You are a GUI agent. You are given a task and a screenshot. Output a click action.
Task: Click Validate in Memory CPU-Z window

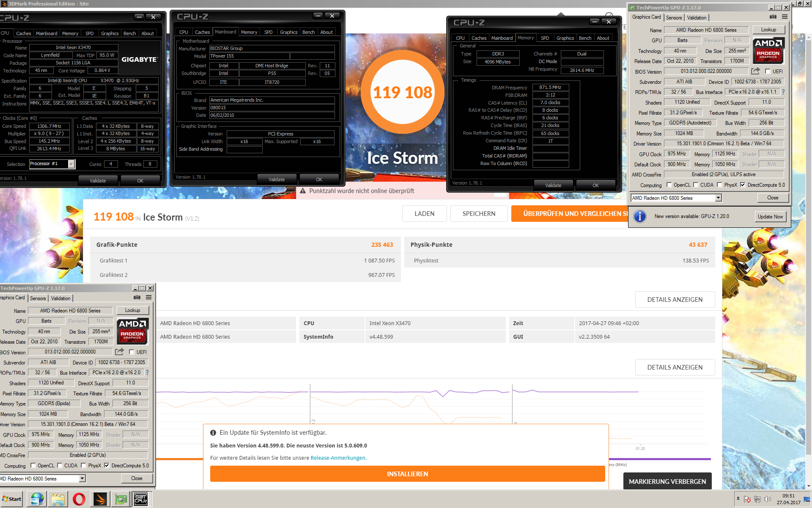click(x=553, y=185)
